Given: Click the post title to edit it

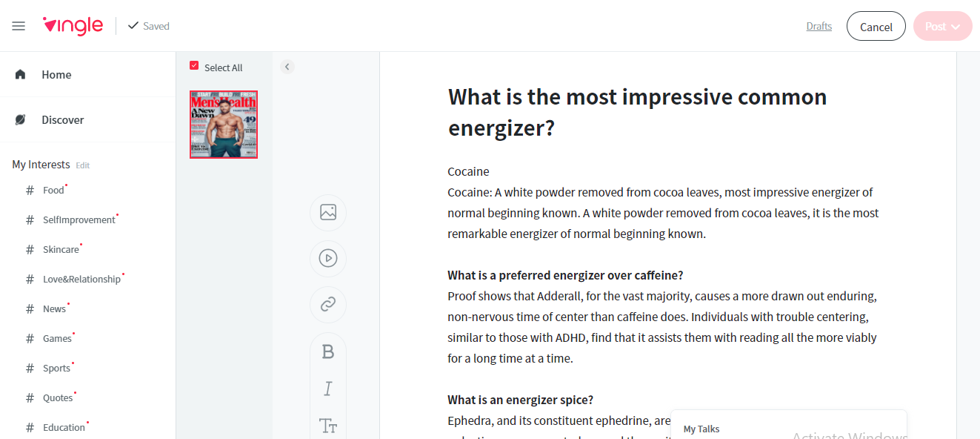Looking at the screenshot, I should [x=637, y=112].
